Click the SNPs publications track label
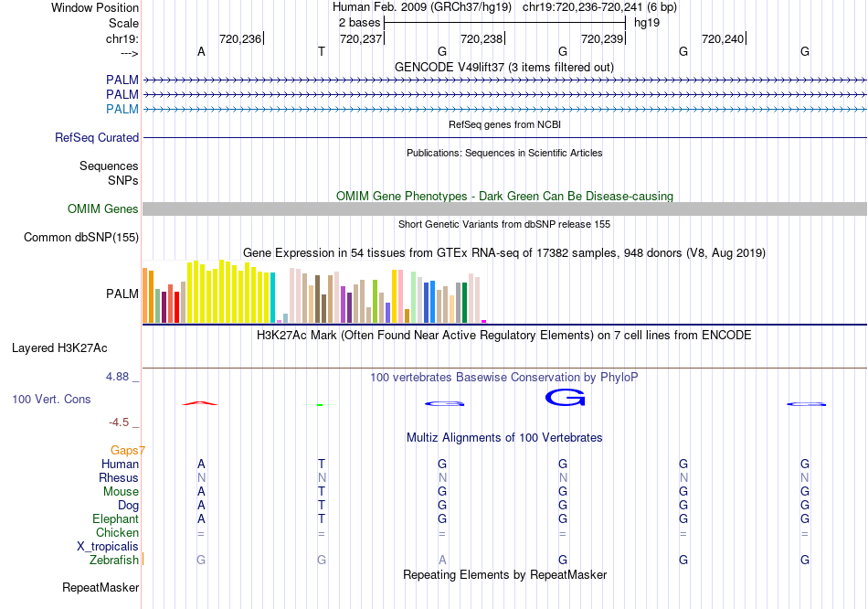 point(123,180)
